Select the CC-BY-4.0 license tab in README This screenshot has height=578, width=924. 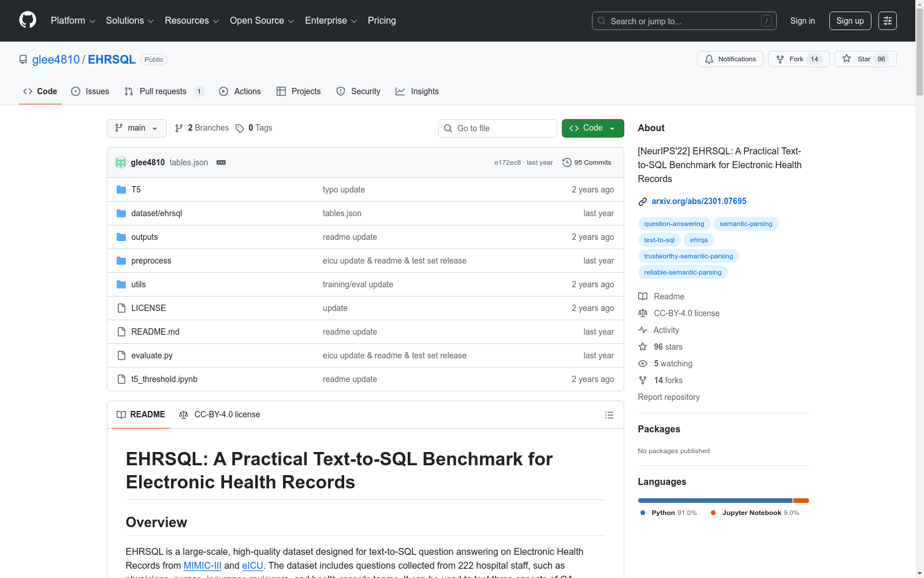[x=220, y=415]
